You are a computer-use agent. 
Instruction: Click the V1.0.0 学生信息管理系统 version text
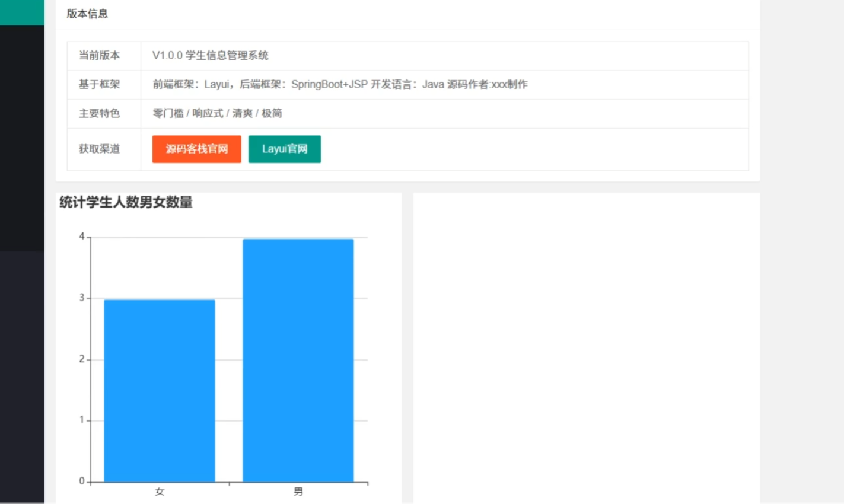(x=210, y=56)
